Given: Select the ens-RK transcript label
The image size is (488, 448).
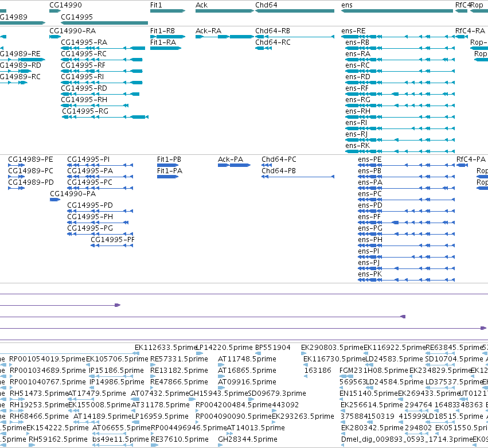Looking at the screenshot, I should tap(358, 146).
